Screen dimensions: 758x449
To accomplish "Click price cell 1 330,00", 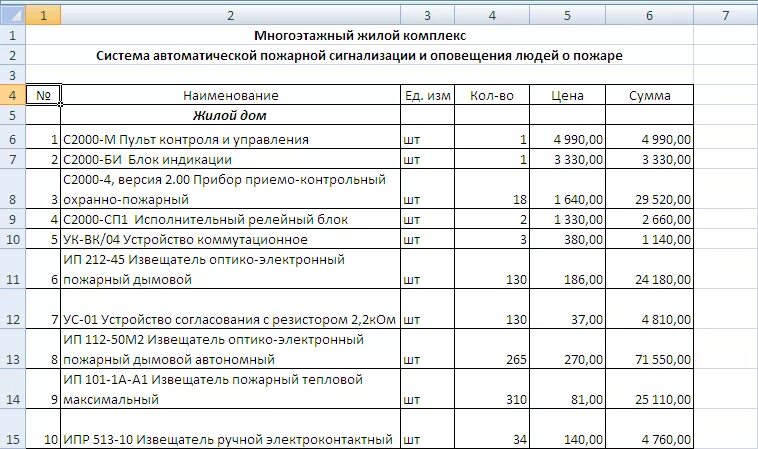I will click(x=568, y=219).
